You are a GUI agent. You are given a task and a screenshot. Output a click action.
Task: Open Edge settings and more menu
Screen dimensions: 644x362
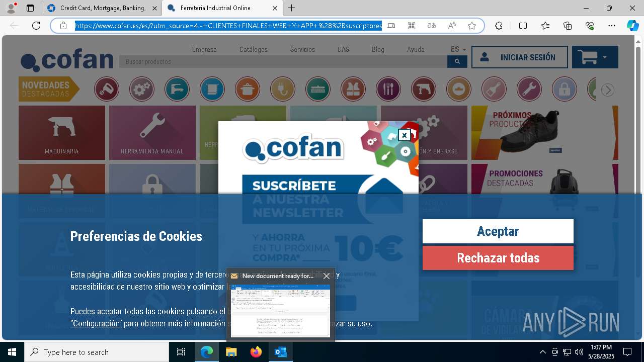coord(612,26)
